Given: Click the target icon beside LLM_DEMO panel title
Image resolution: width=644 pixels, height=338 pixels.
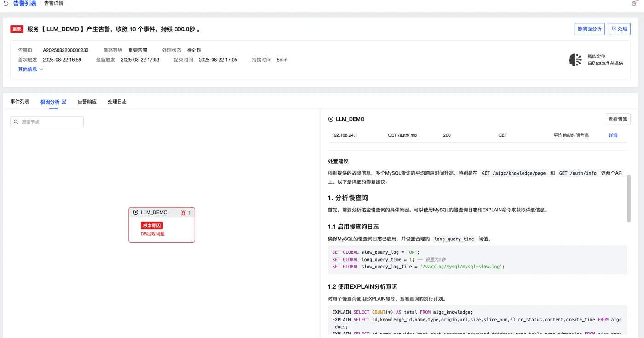Looking at the screenshot, I should tap(331, 119).
